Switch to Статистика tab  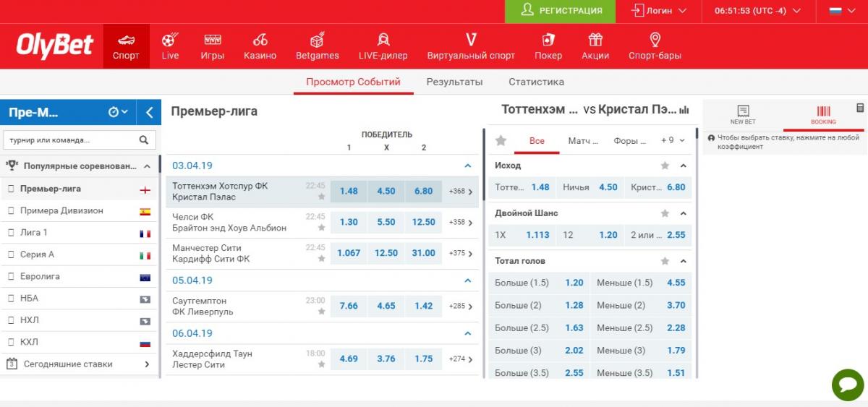pos(536,82)
